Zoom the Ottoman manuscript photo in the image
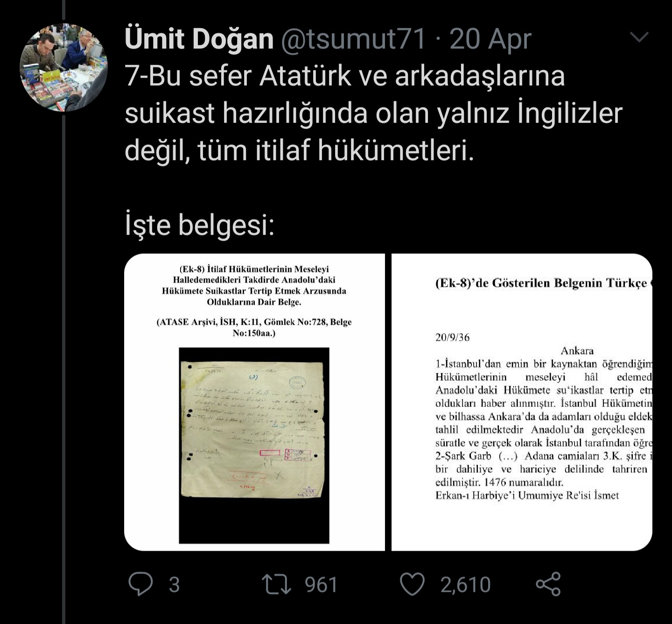The image size is (672, 624). coord(254,445)
